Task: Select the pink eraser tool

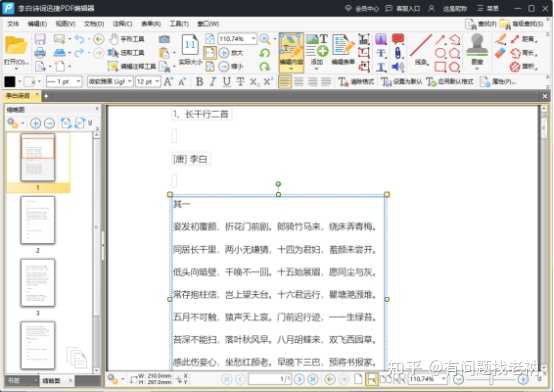Action: point(500,53)
